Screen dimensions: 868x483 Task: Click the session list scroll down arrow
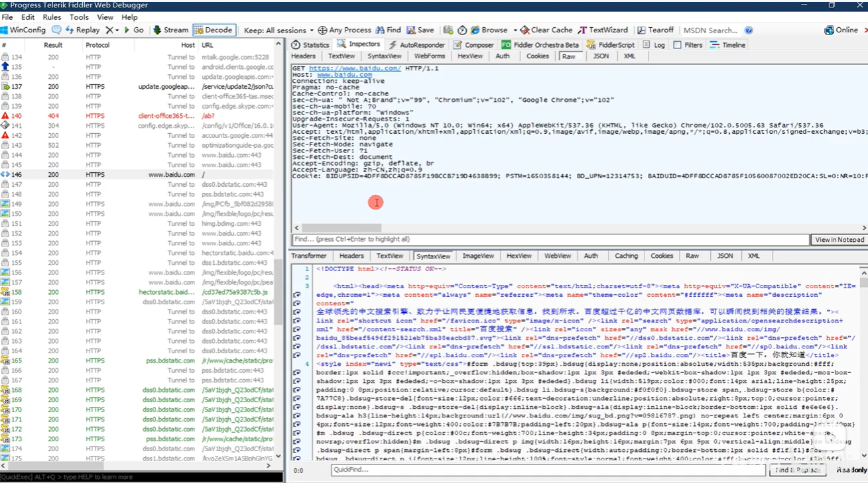pos(279,456)
